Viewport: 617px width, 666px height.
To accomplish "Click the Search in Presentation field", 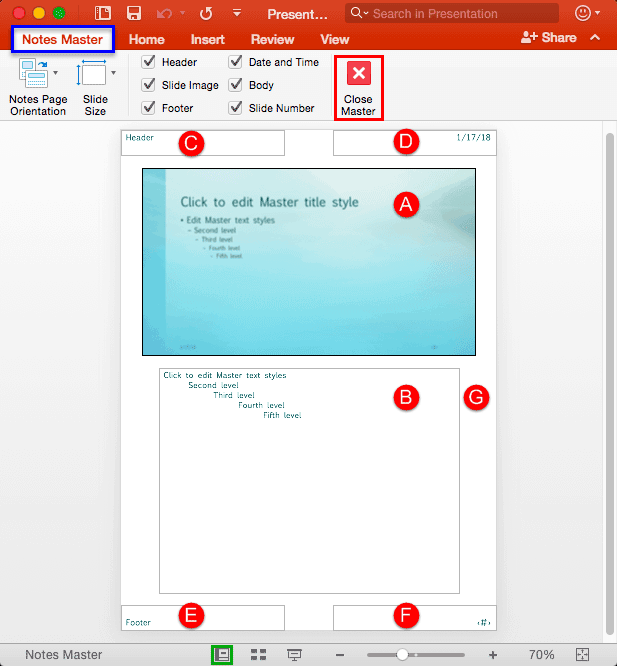I will pyautogui.click(x=460, y=14).
